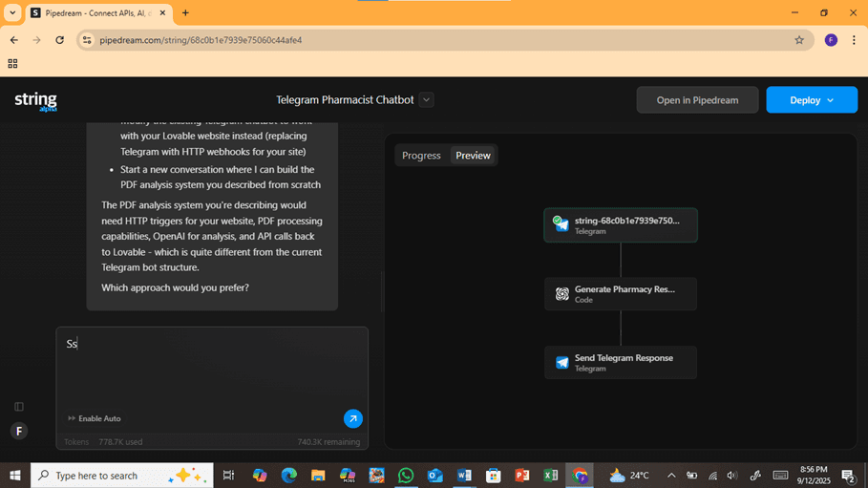Click the blue Deploy button

click(x=812, y=100)
